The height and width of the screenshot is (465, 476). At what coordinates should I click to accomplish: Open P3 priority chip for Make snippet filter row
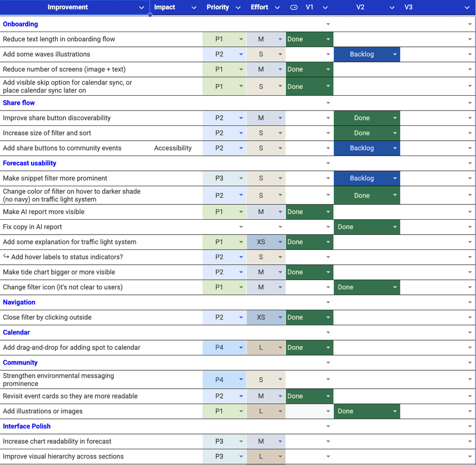[x=225, y=178]
